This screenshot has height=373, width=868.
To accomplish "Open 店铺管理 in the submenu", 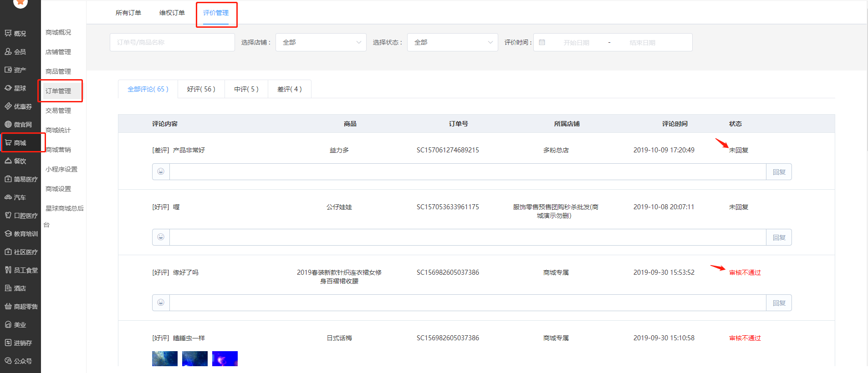I will [58, 52].
